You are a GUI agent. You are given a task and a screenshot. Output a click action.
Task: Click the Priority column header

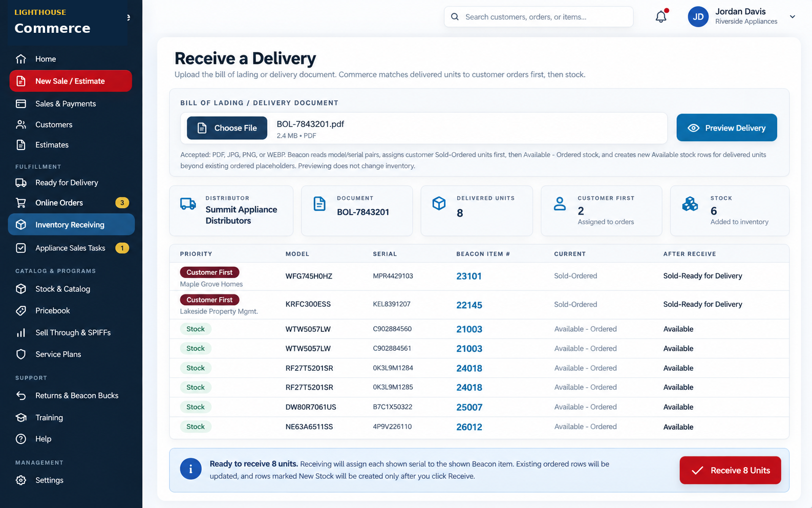(x=196, y=254)
